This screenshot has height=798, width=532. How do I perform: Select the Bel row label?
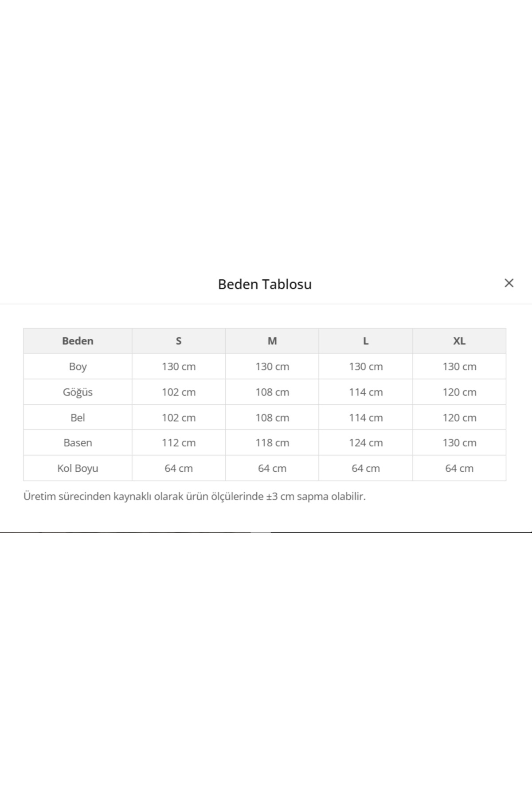78,418
